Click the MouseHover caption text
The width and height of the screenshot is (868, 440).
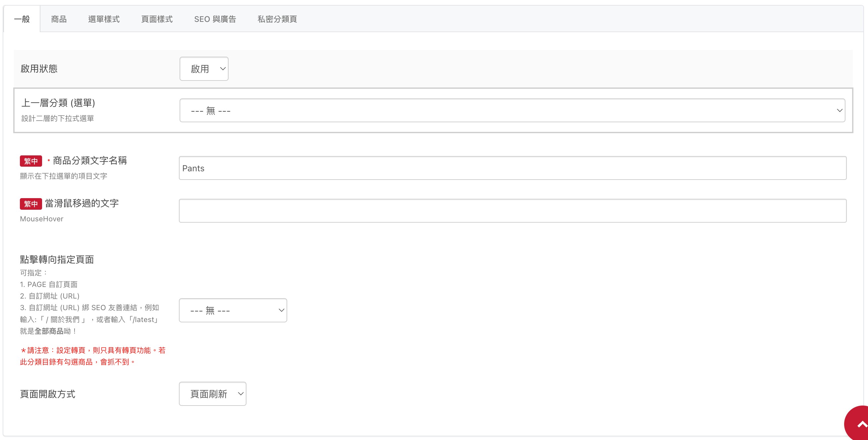tap(41, 219)
